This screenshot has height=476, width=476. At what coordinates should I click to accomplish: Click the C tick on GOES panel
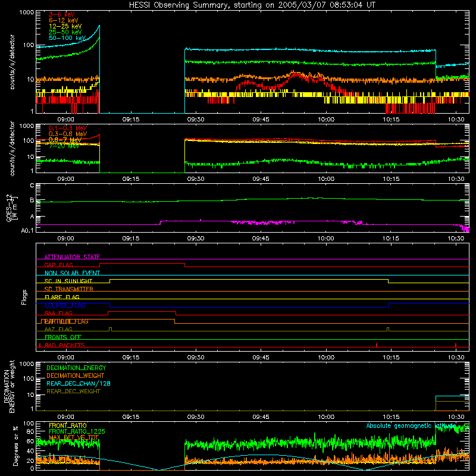[x=32, y=186]
